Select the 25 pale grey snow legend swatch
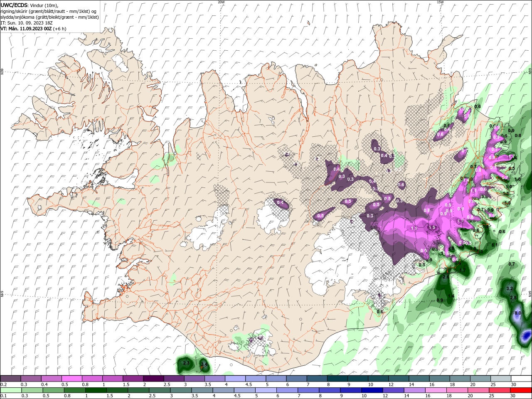The width and height of the screenshot is (532, 399). click(500, 379)
